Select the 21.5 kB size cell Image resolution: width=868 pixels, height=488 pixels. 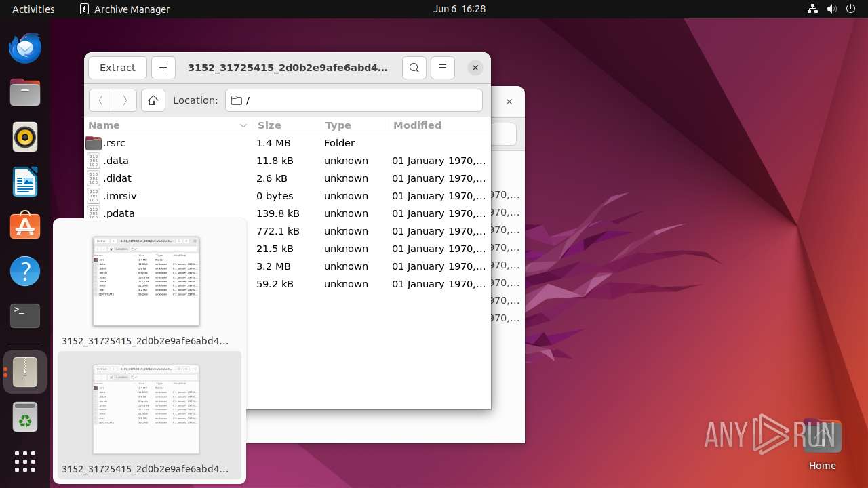tap(275, 249)
